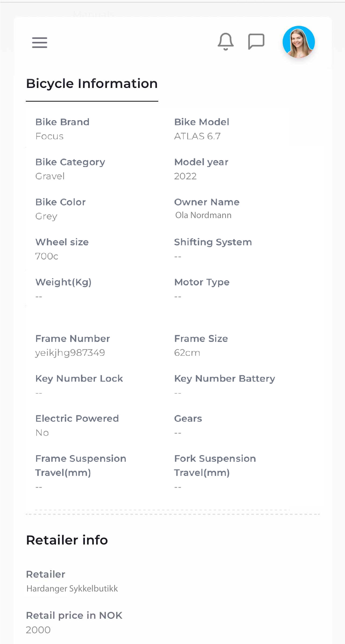Image resolution: width=345 pixels, height=644 pixels.
Task: Click the Grey bike color value
Action: tap(46, 216)
